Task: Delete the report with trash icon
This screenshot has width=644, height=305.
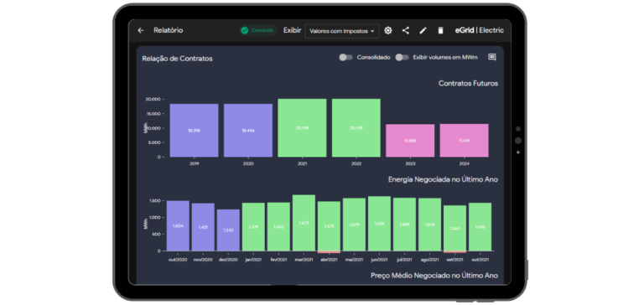Action: click(441, 30)
